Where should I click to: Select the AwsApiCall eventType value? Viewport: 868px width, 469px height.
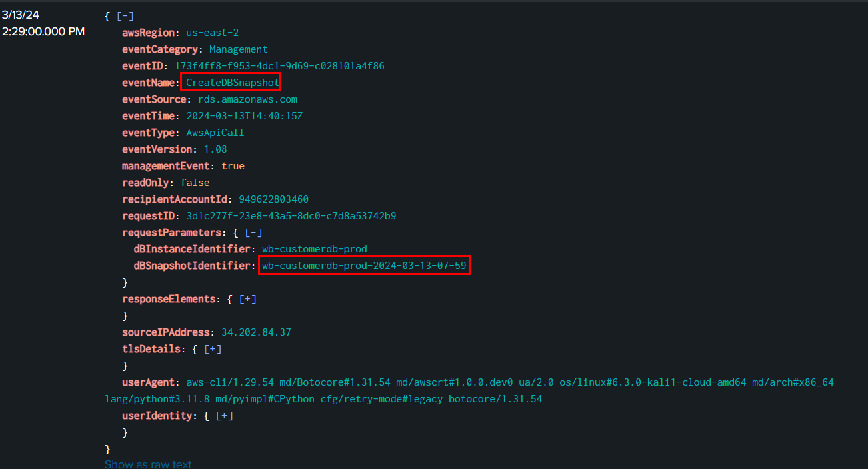215,133
